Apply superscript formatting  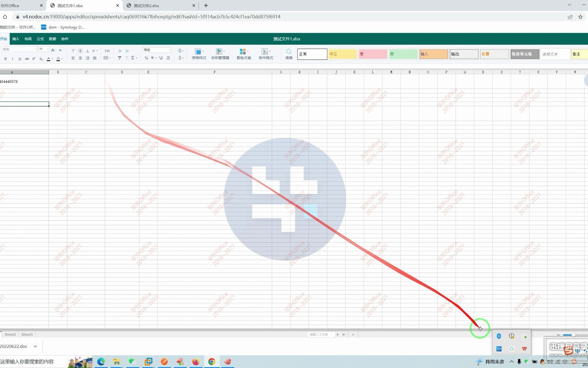pos(34,59)
